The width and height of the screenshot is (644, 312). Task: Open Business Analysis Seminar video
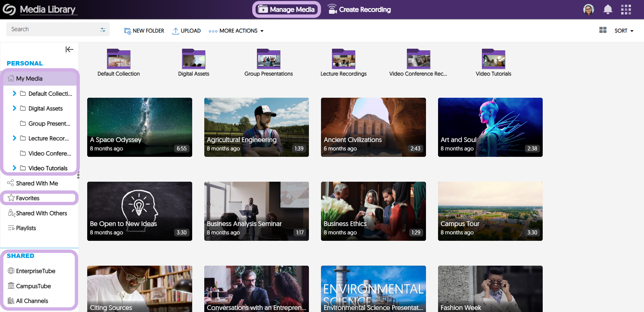click(257, 211)
